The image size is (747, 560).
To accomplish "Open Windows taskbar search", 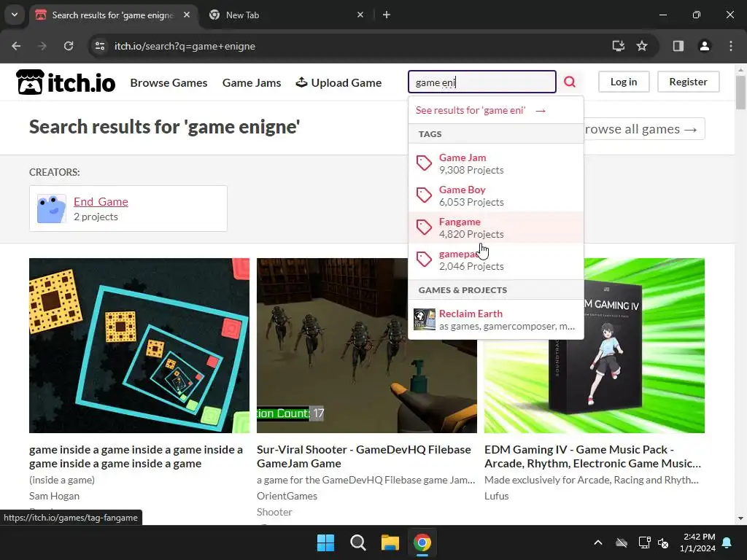I will pos(357,542).
